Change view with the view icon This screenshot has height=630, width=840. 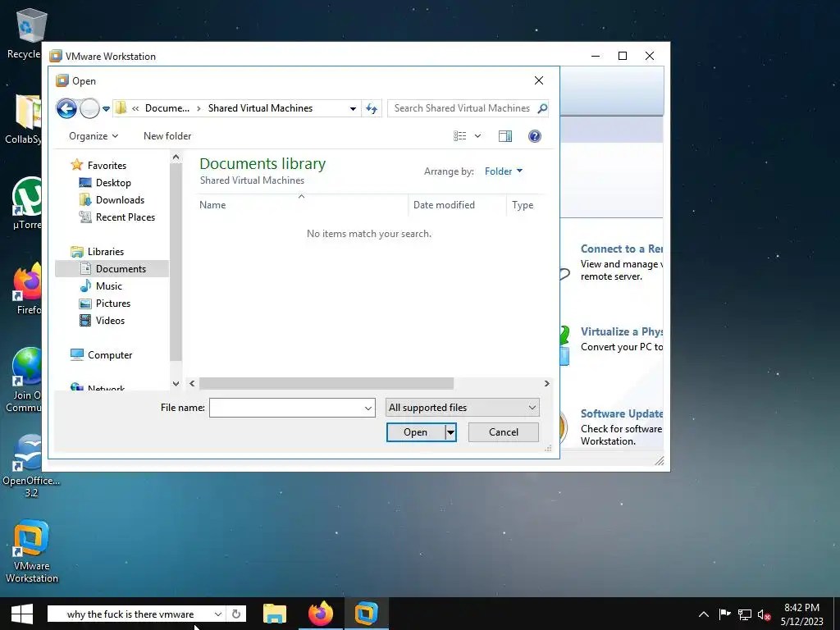[x=459, y=136]
